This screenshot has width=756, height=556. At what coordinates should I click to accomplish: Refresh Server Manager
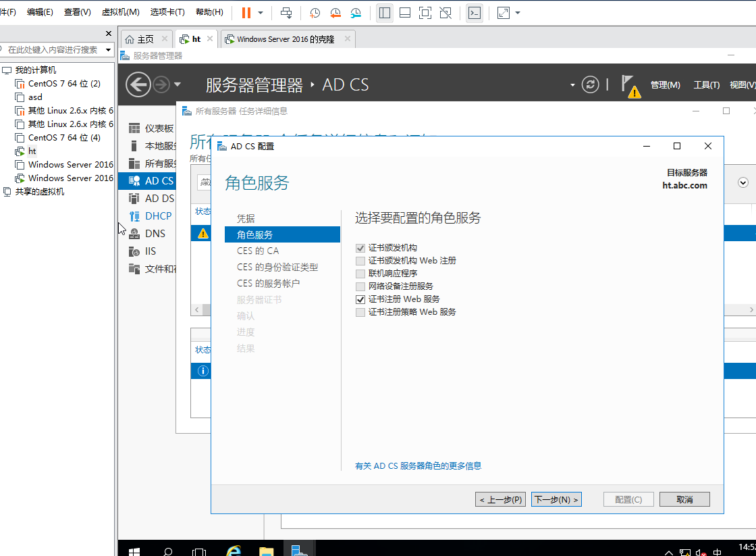point(590,85)
